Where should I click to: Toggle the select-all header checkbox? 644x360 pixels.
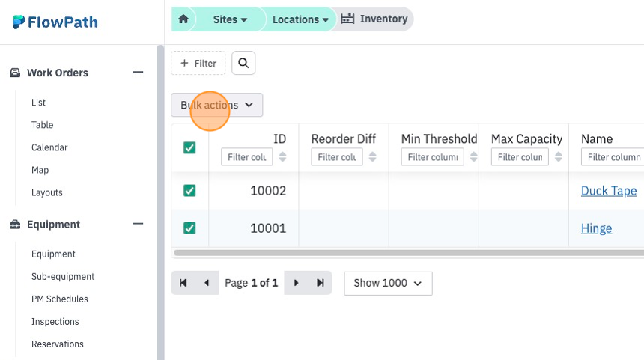coord(189,147)
